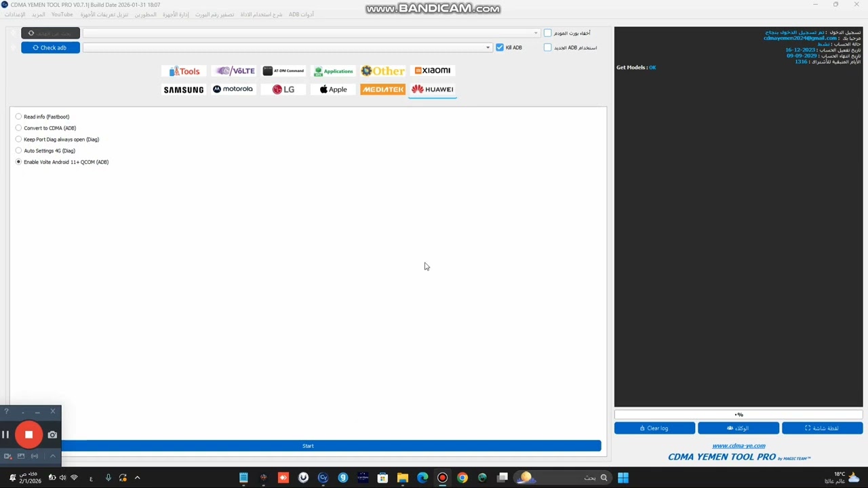Open Microsoft Store from taskbar
Screen dimensions: 868x488
[x=382, y=478]
